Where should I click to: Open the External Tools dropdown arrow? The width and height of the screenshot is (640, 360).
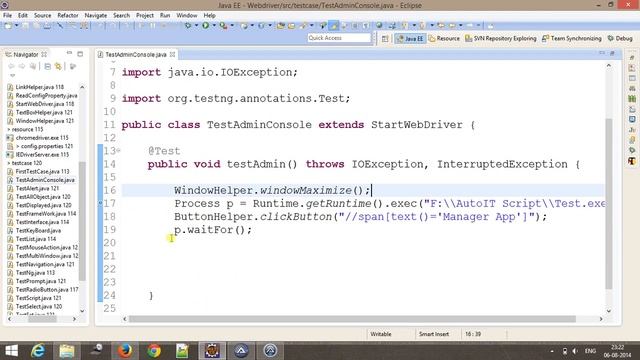point(232,25)
